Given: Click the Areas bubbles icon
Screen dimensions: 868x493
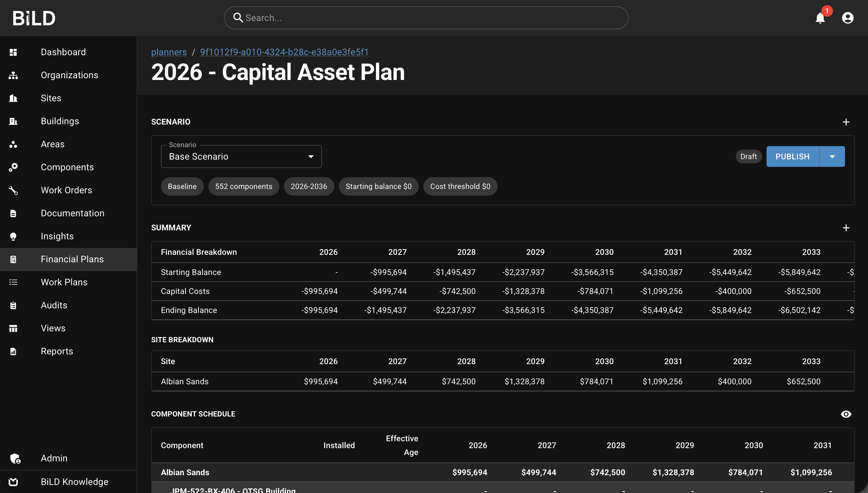Looking at the screenshot, I should coord(13,144).
